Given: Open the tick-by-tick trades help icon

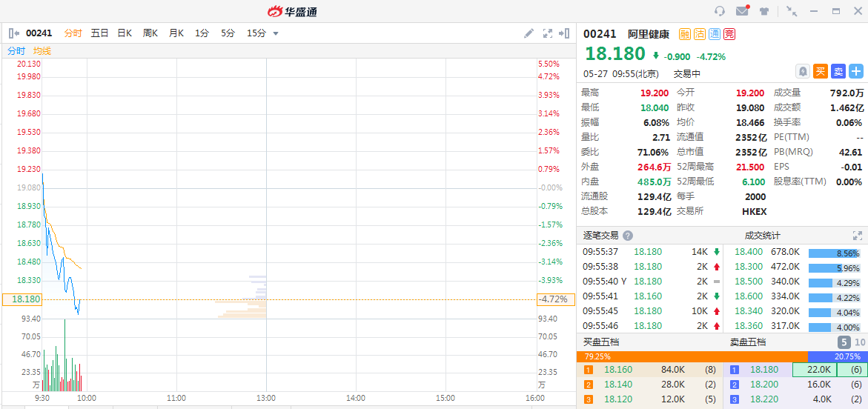Looking at the screenshot, I should [x=628, y=236].
